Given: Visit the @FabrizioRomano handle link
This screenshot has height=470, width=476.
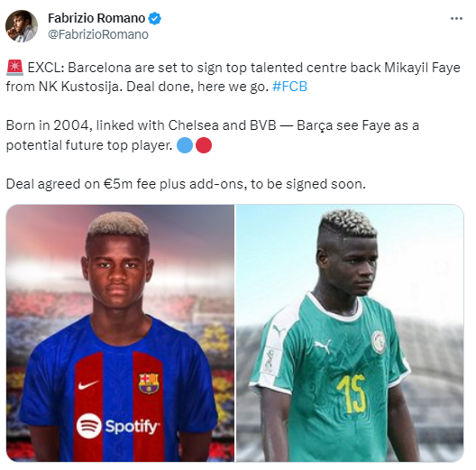Looking at the screenshot, I should 98,34.
